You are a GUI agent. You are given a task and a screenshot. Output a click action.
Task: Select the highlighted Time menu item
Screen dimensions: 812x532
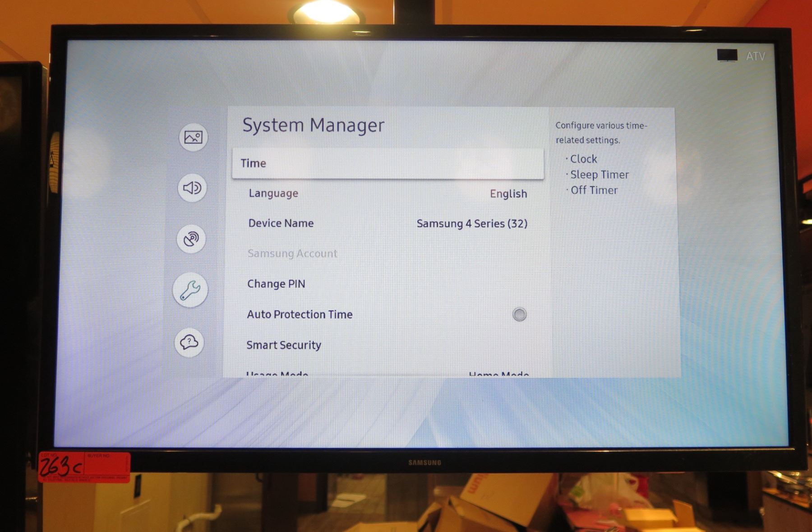click(x=388, y=163)
